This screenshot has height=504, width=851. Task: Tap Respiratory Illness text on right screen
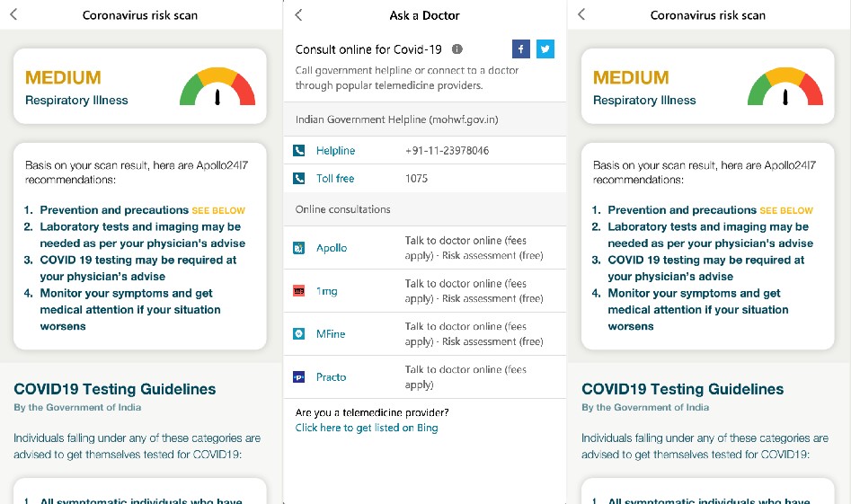coord(644,100)
